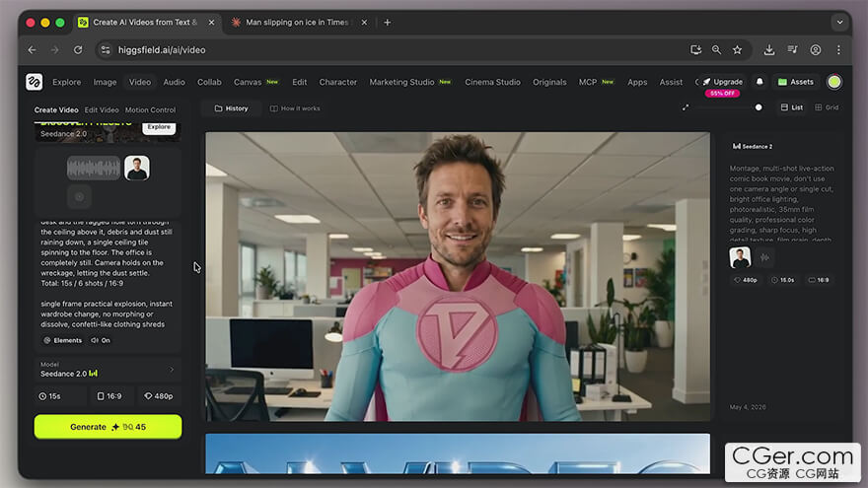Switch to the Create Video tab

tap(56, 109)
